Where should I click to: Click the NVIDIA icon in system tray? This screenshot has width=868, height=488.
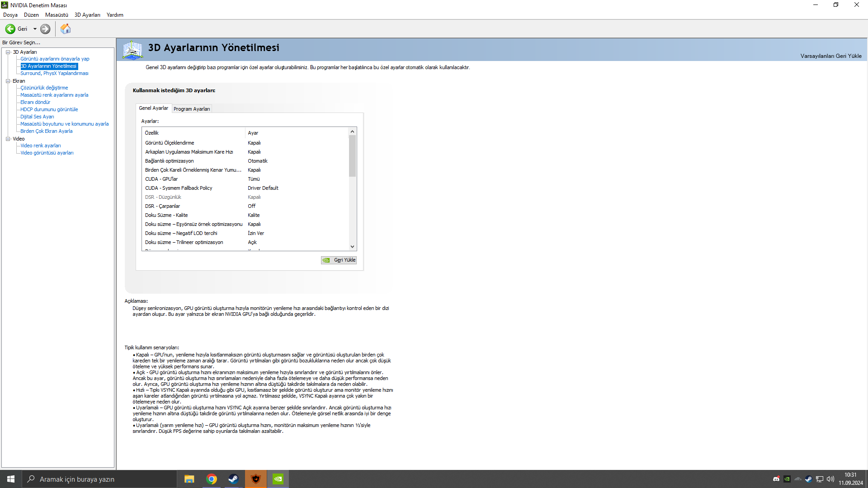point(787,479)
